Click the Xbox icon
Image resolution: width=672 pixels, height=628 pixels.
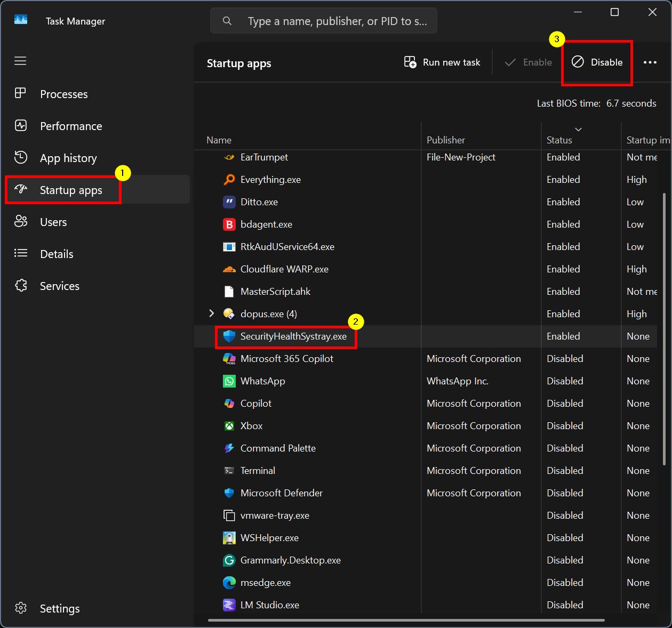229,426
